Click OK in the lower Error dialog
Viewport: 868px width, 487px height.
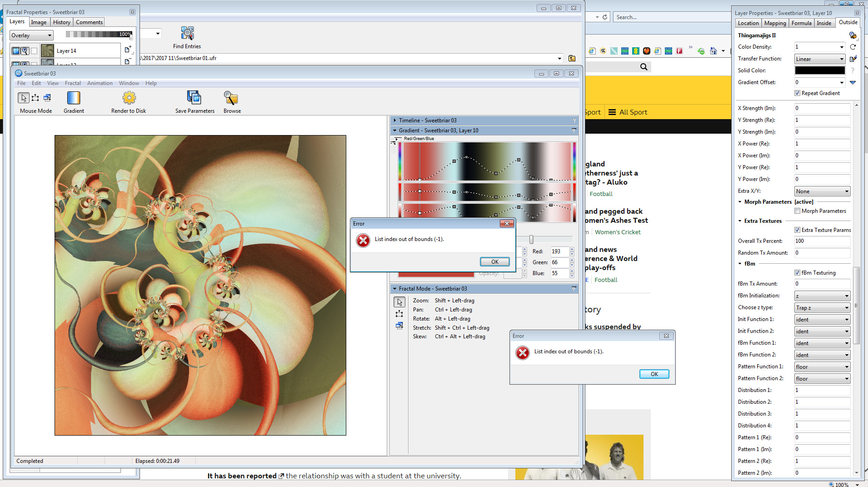coord(654,374)
